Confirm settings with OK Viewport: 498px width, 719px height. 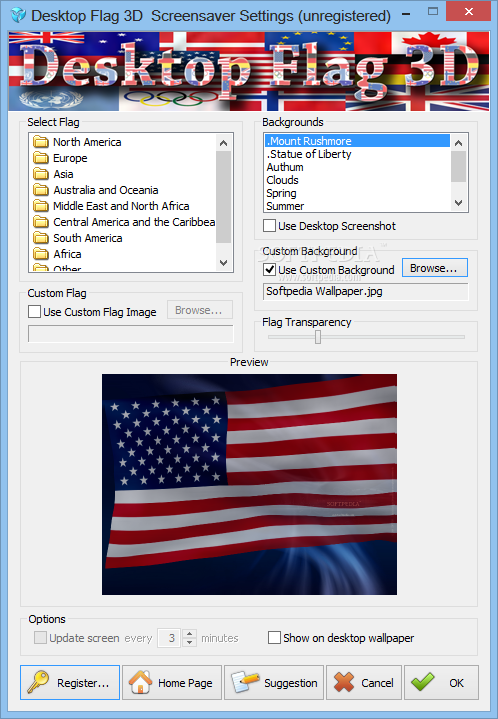[x=441, y=683]
